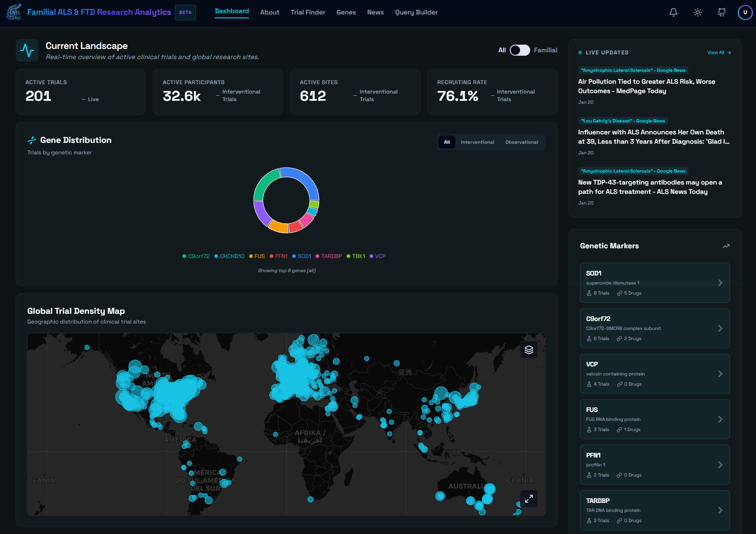Select the Observational filter in Gene Distribution
This screenshot has width=756, height=534.
click(522, 142)
